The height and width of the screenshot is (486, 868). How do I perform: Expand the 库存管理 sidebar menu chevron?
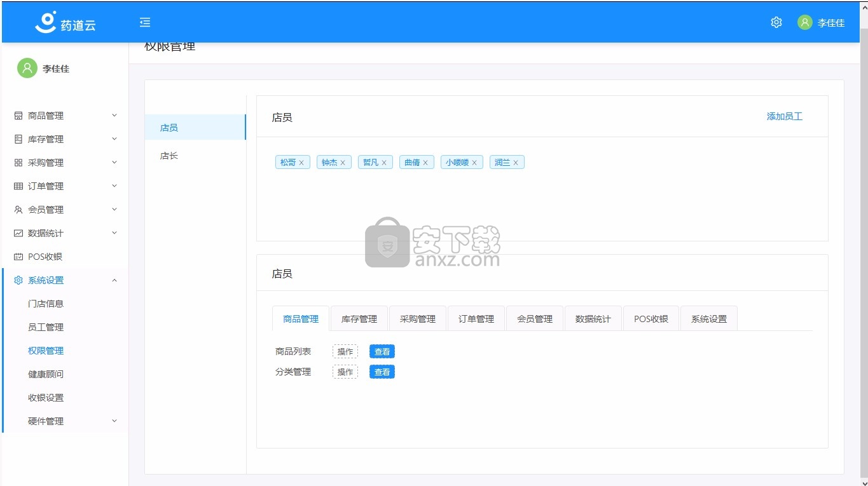pos(114,138)
